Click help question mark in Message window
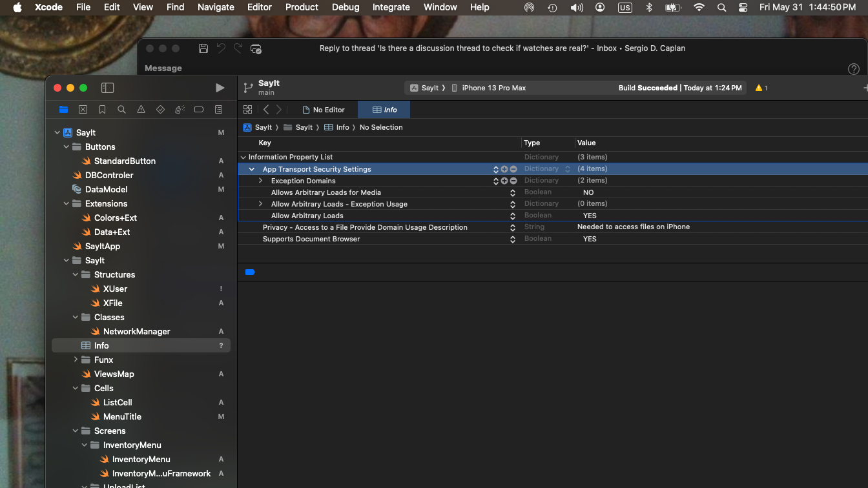This screenshot has height=488, width=868. point(853,68)
